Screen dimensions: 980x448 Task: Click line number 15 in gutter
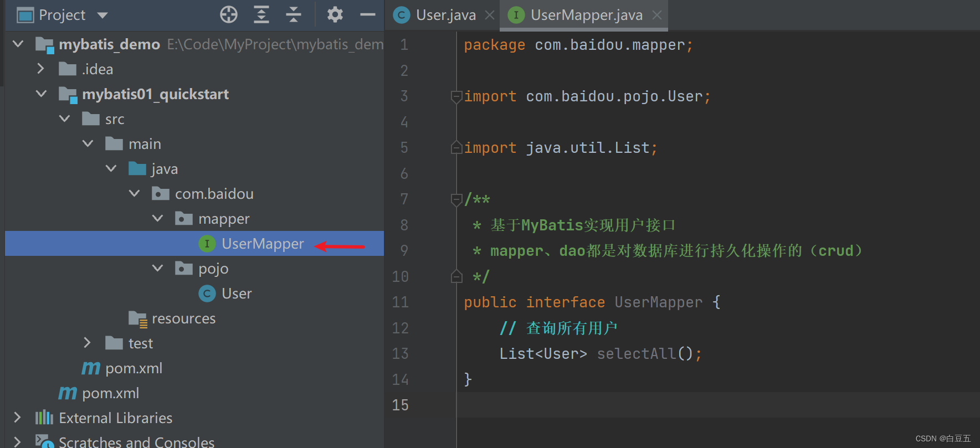tap(401, 405)
